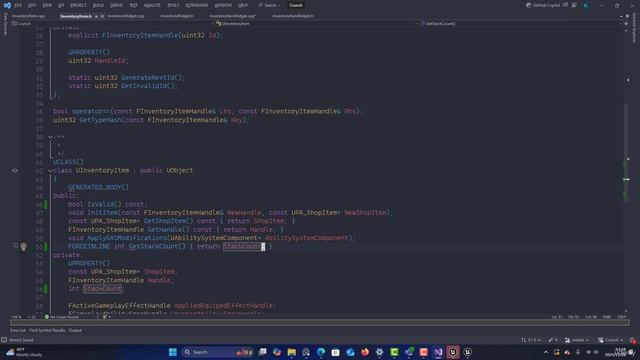The image size is (640, 360).
Task: Open the Tools menu
Action: point(173,5)
